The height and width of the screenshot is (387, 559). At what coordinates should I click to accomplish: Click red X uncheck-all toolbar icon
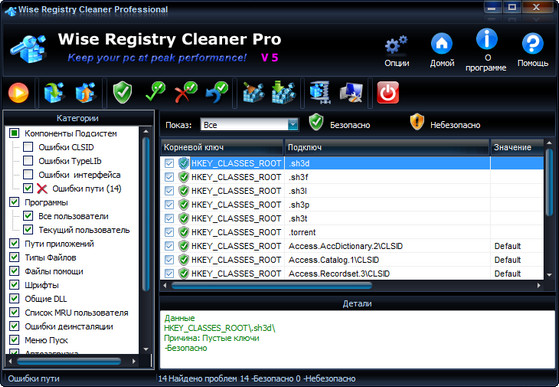click(x=186, y=93)
